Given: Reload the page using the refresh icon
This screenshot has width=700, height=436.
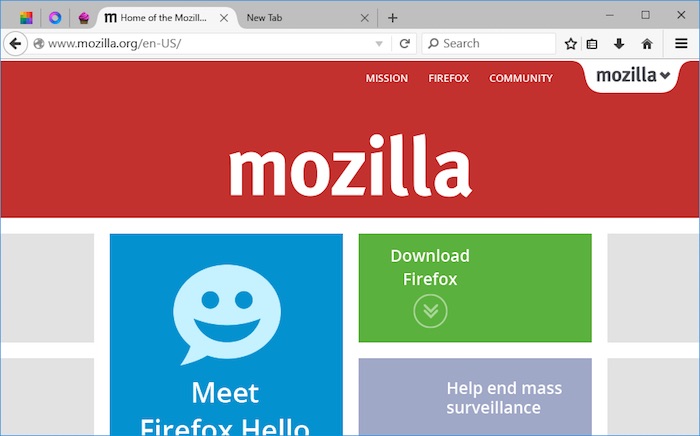Looking at the screenshot, I should point(404,44).
